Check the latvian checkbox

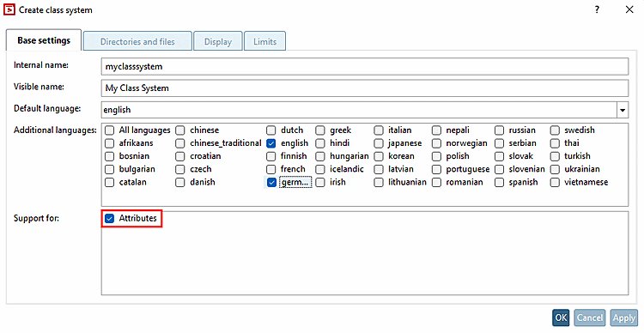click(x=379, y=169)
